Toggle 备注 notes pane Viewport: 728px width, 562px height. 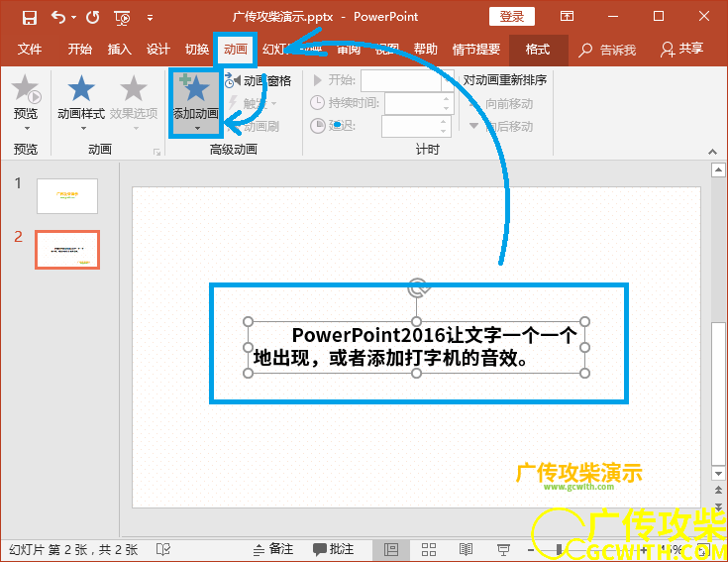pyautogui.click(x=273, y=549)
